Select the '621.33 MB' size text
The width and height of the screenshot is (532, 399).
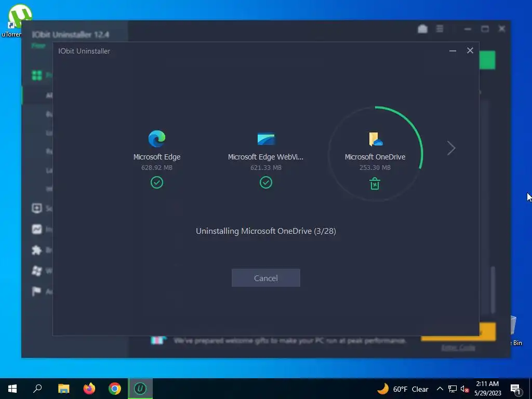pyautogui.click(x=266, y=168)
